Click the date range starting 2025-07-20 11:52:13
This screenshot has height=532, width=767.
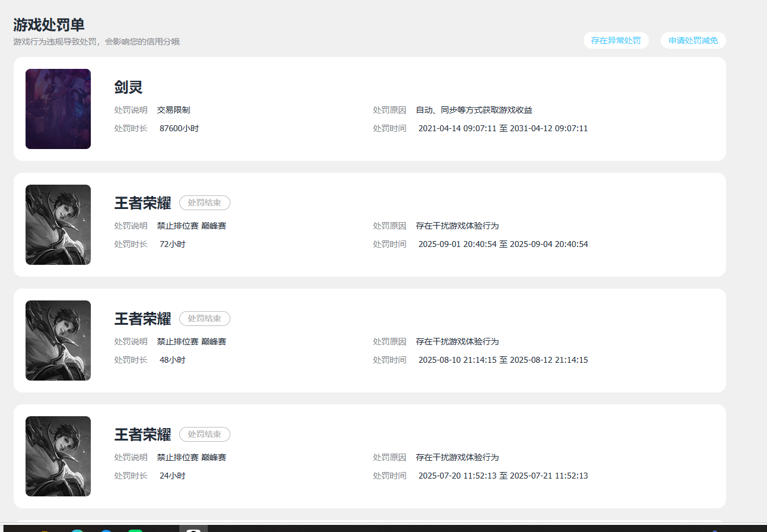coord(503,476)
